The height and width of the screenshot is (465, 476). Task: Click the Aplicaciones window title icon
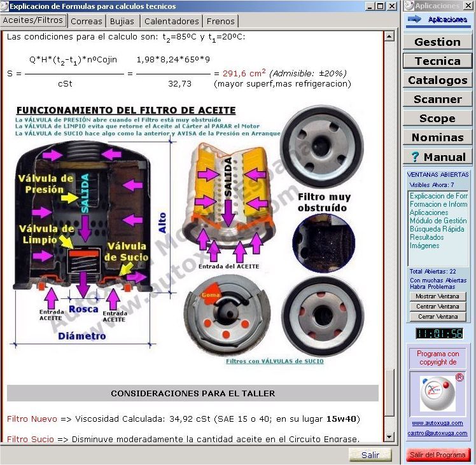(x=409, y=6)
